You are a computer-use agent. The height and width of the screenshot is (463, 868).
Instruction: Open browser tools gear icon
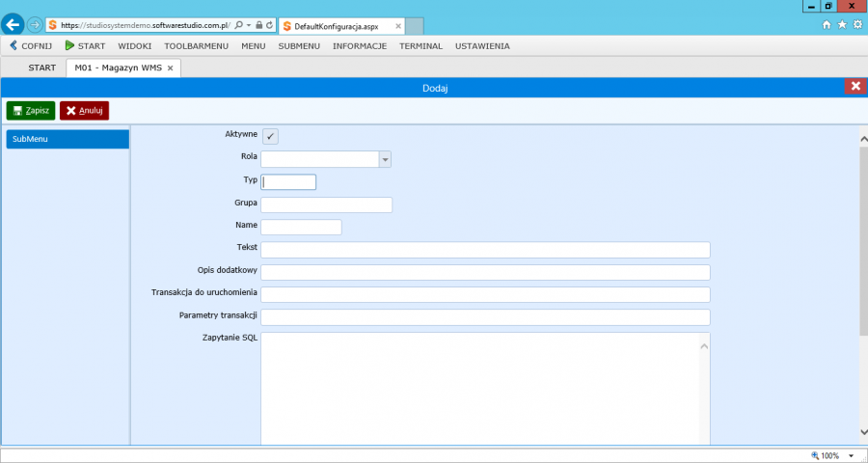point(857,25)
